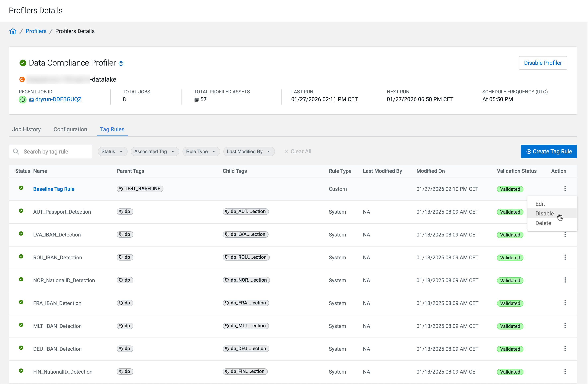The image size is (588, 384).
Task: Expand the Status filter dropdown
Action: [x=113, y=151]
